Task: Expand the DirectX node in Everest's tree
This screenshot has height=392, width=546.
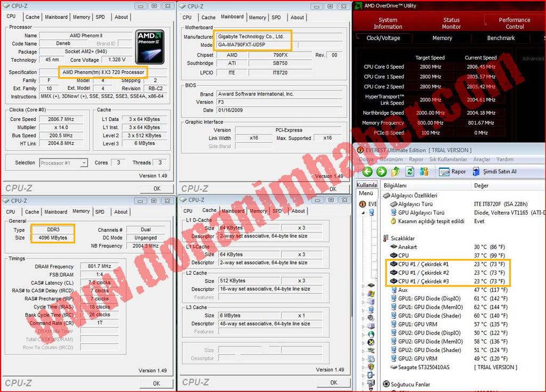Action: click(x=363, y=343)
